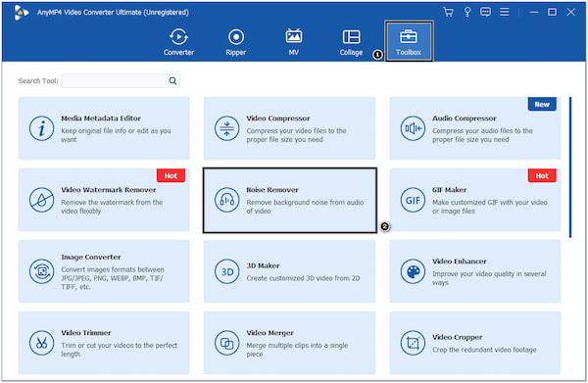This screenshot has width=588, height=383.
Task: Click the Video Trimmer title text
Action: pos(86,333)
